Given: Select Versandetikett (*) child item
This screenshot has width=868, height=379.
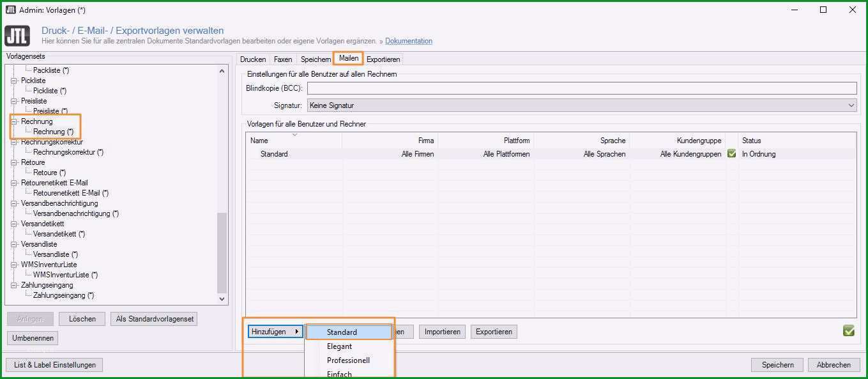Looking at the screenshot, I should click(x=59, y=234).
